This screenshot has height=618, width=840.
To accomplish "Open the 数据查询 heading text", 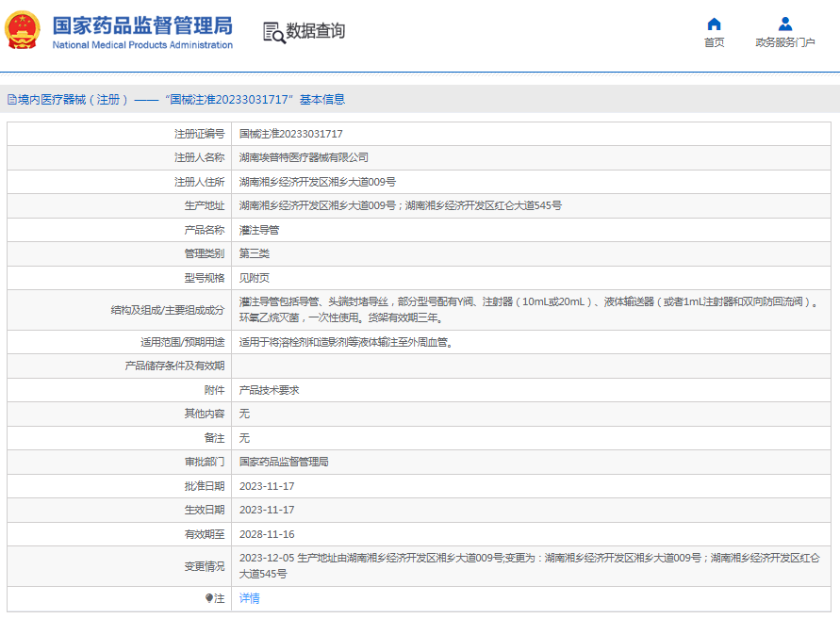I will 316,31.
